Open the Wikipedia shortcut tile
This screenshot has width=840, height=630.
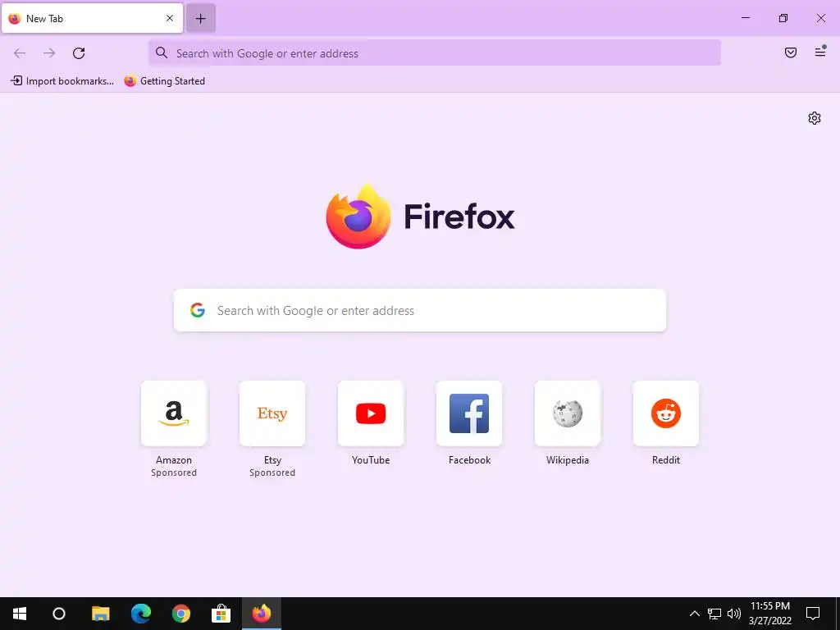[568, 413]
